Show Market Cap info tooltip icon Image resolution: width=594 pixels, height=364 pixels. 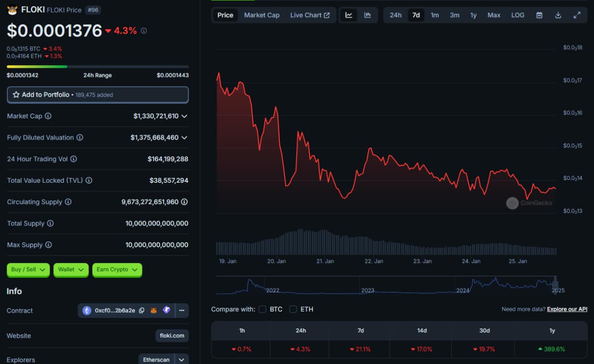(x=48, y=116)
